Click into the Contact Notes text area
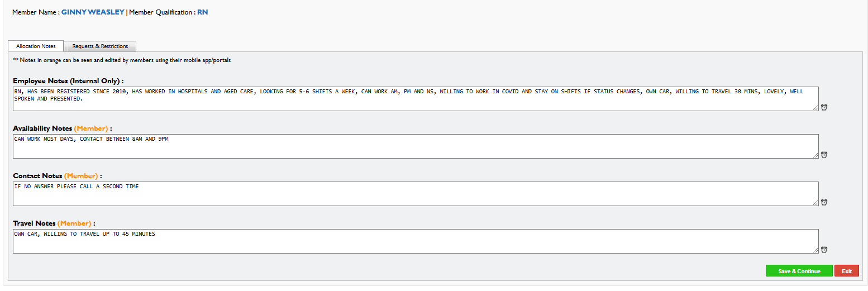 [416, 194]
